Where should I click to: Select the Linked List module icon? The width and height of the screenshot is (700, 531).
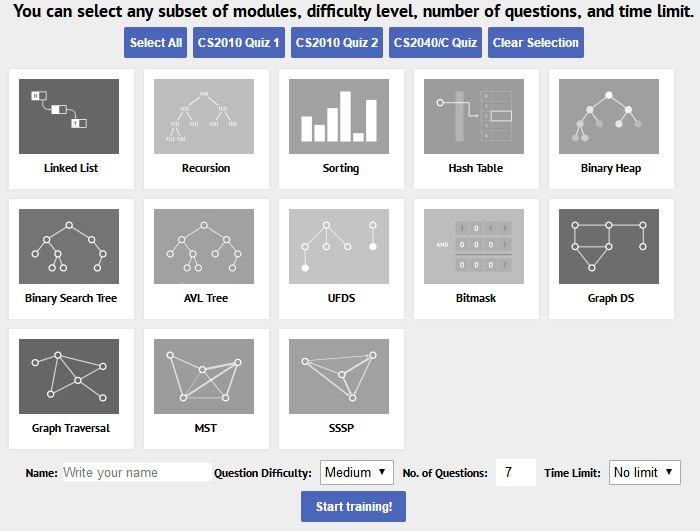pyautogui.click(x=69, y=117)
